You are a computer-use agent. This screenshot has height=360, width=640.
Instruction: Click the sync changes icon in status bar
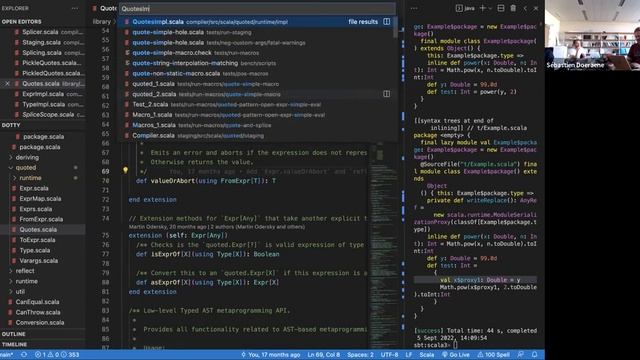pyautogui.click(x=24, y=355)
